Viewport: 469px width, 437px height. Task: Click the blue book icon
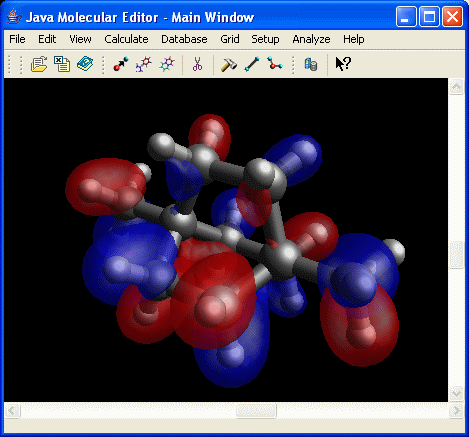click(85, 63)
